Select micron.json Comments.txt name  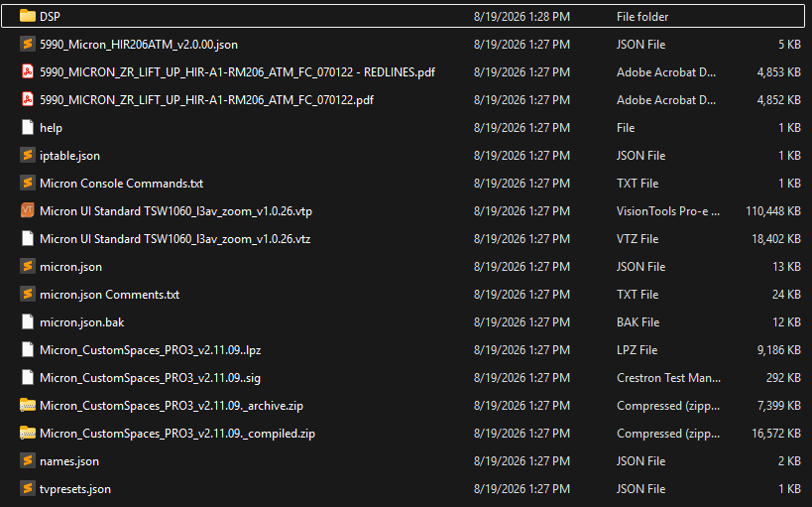pyautogui.click(x=110, y=295)
